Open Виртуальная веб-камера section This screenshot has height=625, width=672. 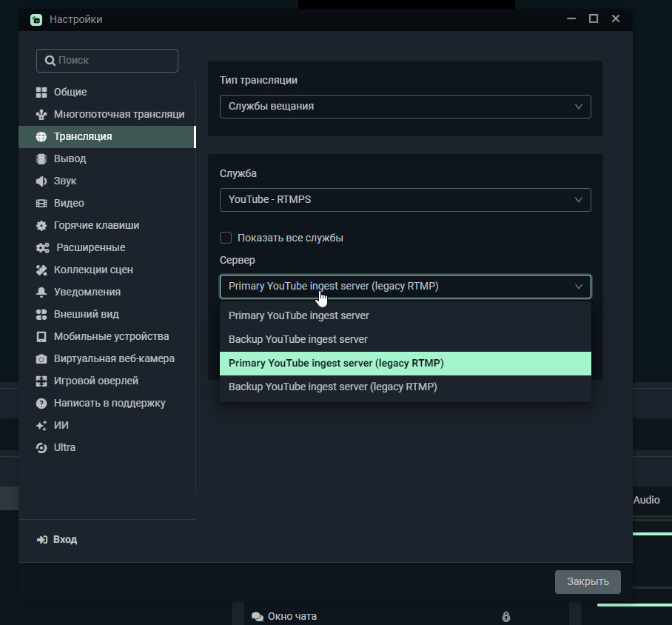coord(107,359)
